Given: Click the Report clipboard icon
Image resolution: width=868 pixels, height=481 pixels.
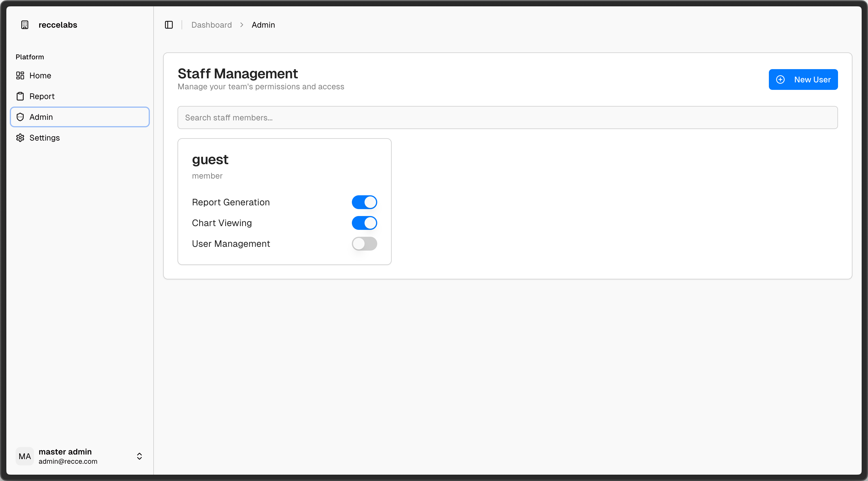Looking at the screenshot, I should pos(20,96).
